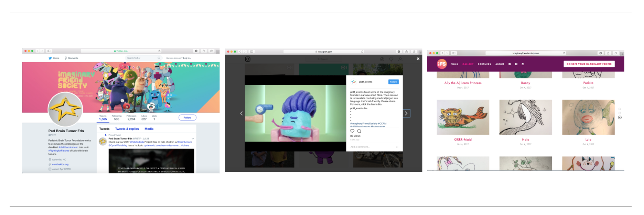Open Moments in the Twitter window
The height and width of the screenshot is (215, 644).
[x=71, y=58]
